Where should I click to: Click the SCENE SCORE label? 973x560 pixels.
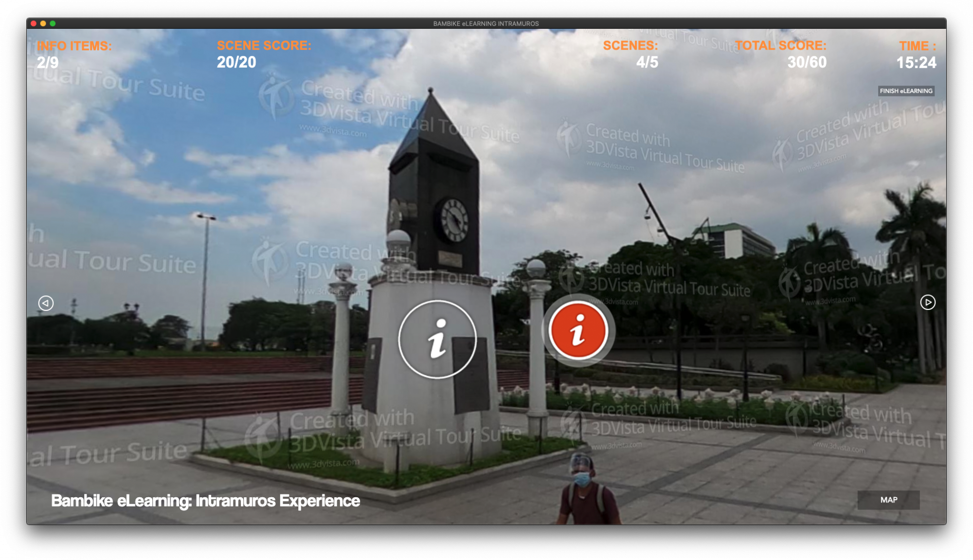point(264,45)
